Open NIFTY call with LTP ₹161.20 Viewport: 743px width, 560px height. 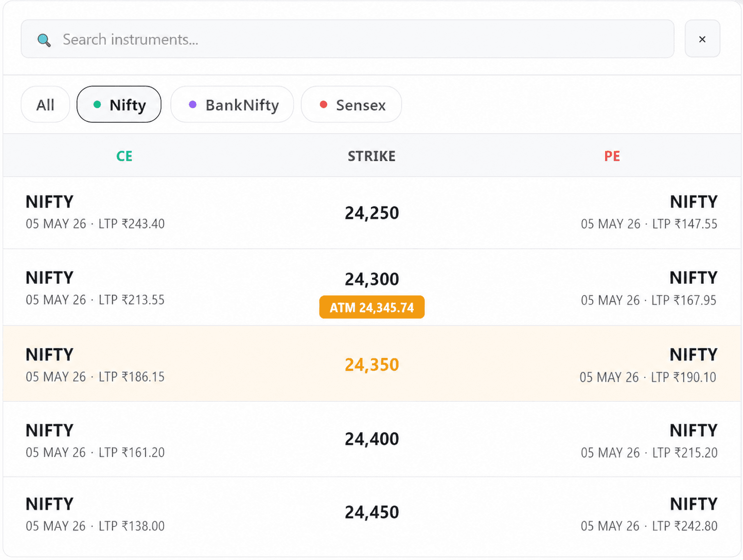click(95, 441)
